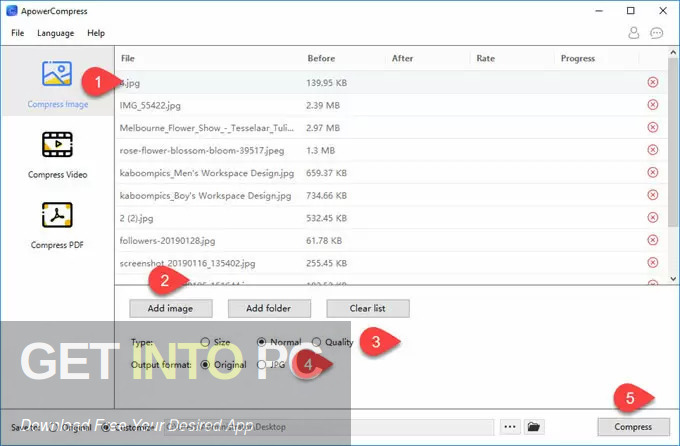Click the 532.45 KB size value

tap(327, 218)
